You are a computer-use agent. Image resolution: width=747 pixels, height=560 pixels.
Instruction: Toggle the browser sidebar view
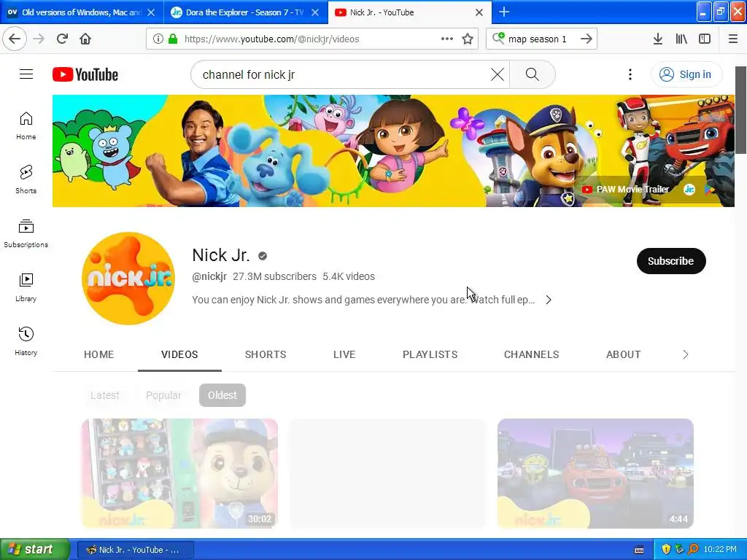point(705,39)
